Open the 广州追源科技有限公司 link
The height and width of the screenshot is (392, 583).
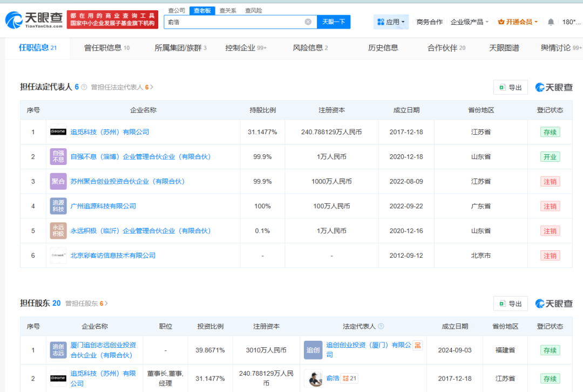(103, 206)
